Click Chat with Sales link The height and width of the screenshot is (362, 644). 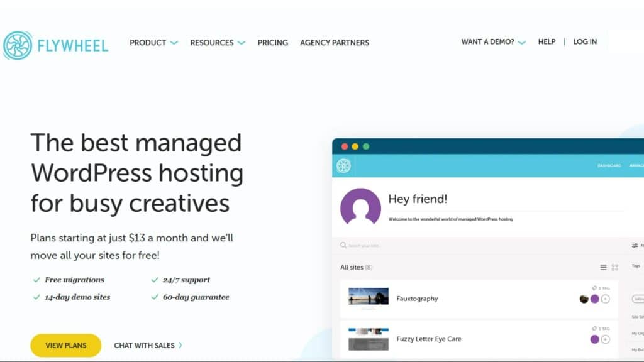click(x=144, y=346)
